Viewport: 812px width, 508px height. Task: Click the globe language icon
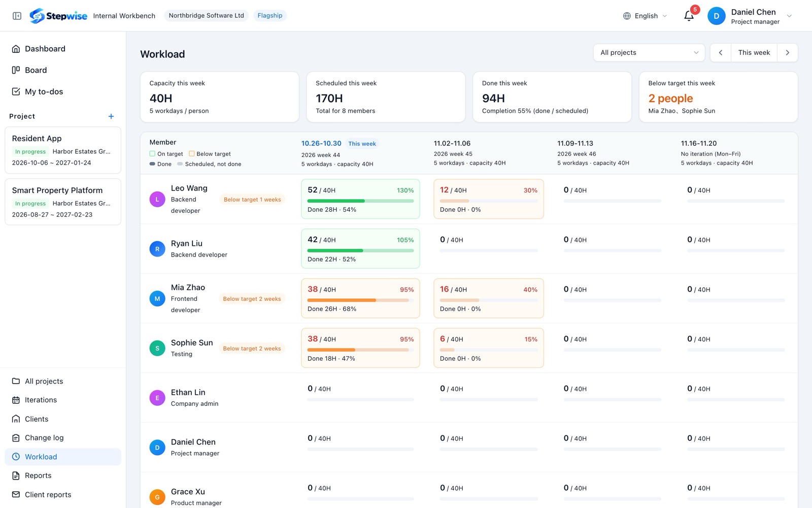pos(627,16)
